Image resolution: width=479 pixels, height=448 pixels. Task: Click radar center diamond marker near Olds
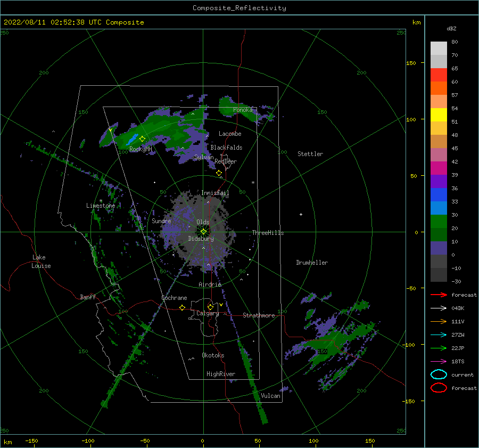point(203,232)
